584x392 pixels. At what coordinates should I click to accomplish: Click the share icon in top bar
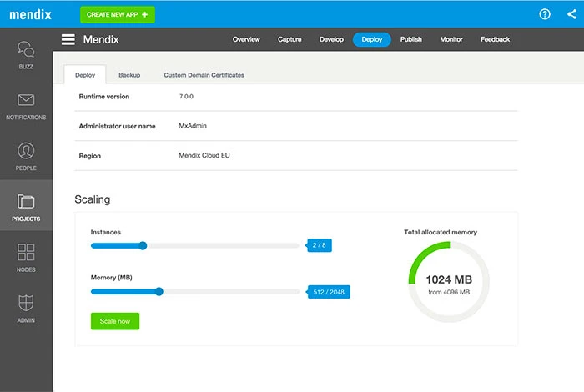(x=571, y=14)
